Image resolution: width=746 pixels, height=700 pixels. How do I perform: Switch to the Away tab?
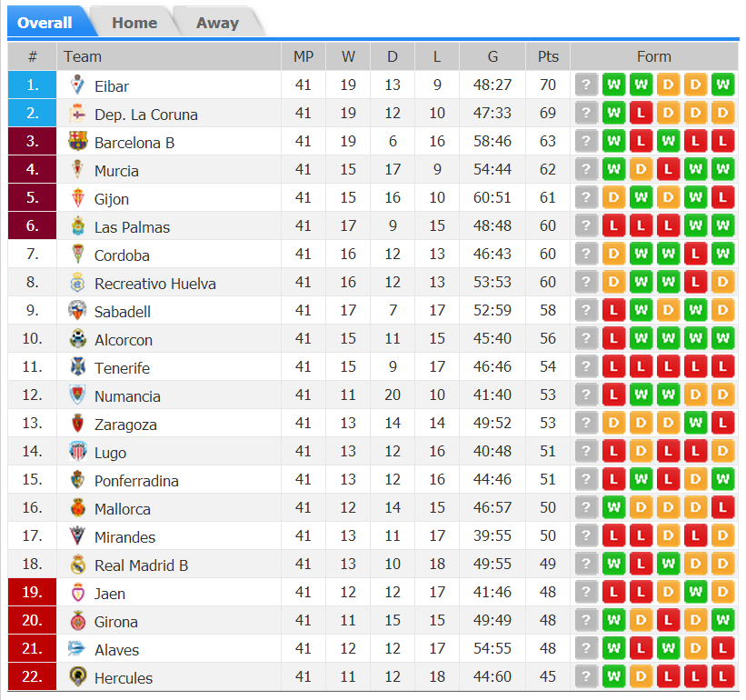pyautogui.click(x=217, y=23)
